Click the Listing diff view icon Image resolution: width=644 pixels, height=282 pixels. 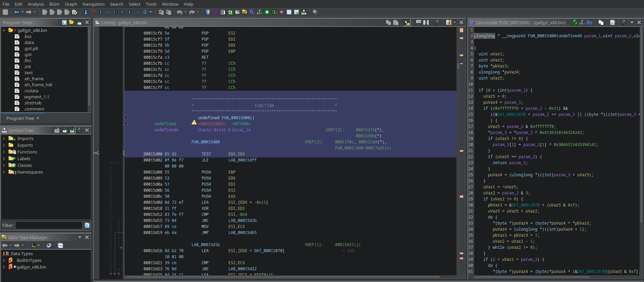click(x=426, y=22)
